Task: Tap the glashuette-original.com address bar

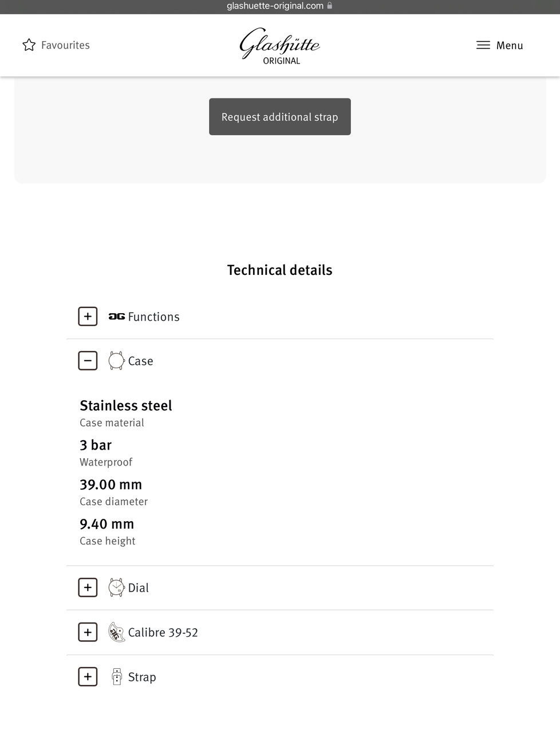Action: click(275, 6)
